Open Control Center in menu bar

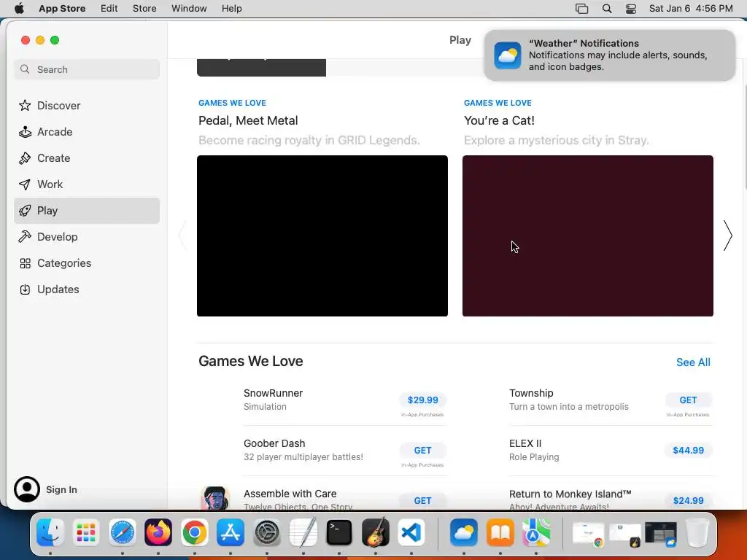pyautogui.click(x=631, y=9)
